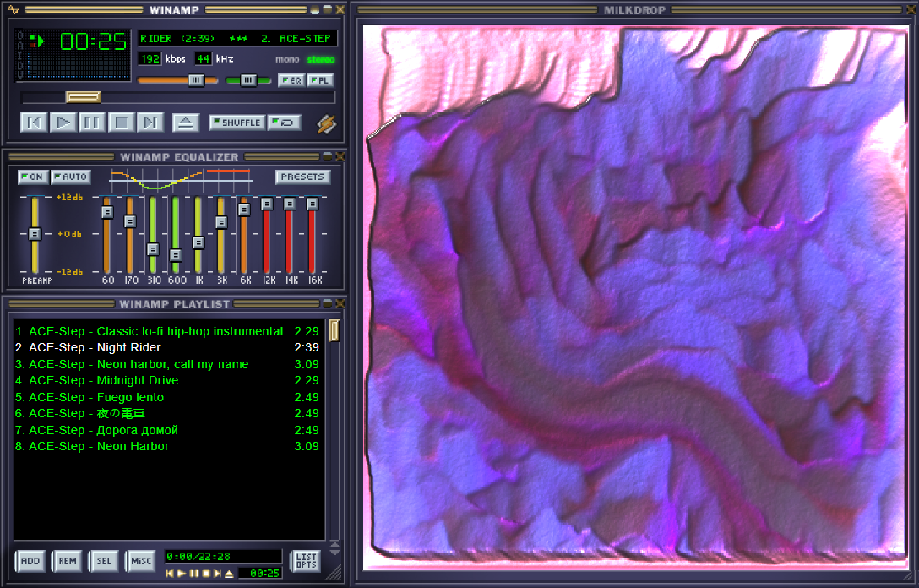Stop playback with the main window Stop button
Screen dimensions: 919x588
click(122, 122)
